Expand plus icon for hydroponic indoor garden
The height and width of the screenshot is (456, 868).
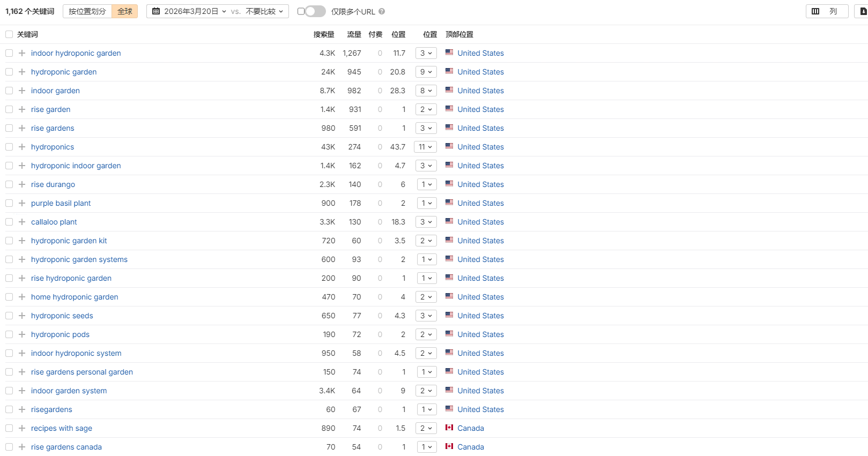coord(22,166)
